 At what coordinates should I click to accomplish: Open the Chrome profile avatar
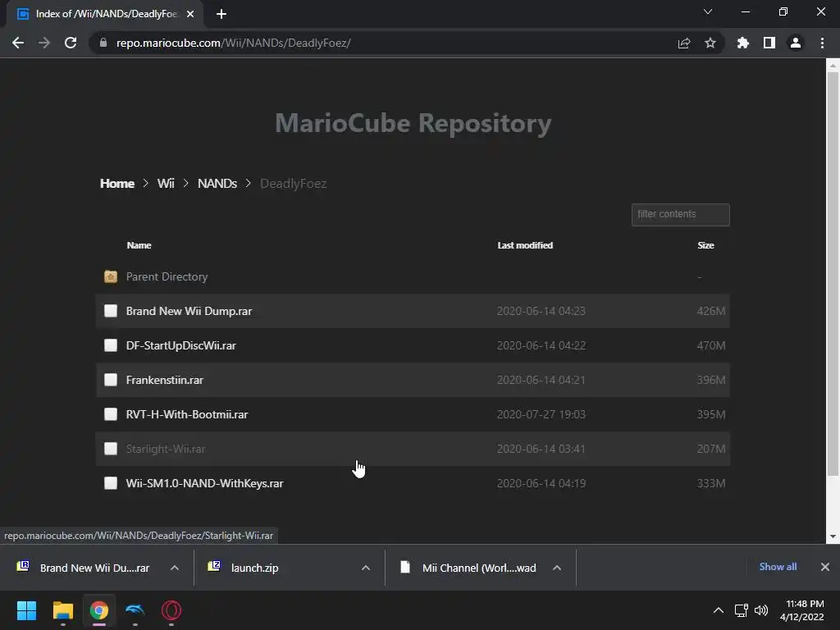click(796, 43)
